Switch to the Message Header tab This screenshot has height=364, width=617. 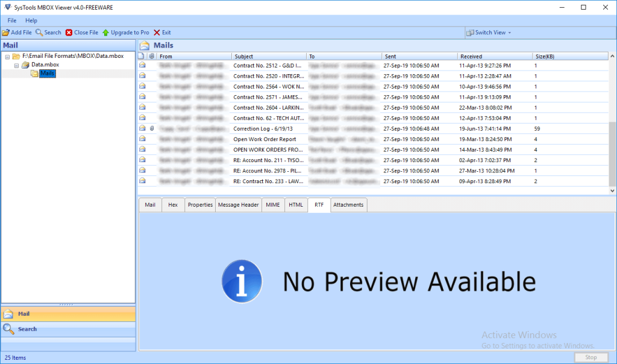pos(239,205)
